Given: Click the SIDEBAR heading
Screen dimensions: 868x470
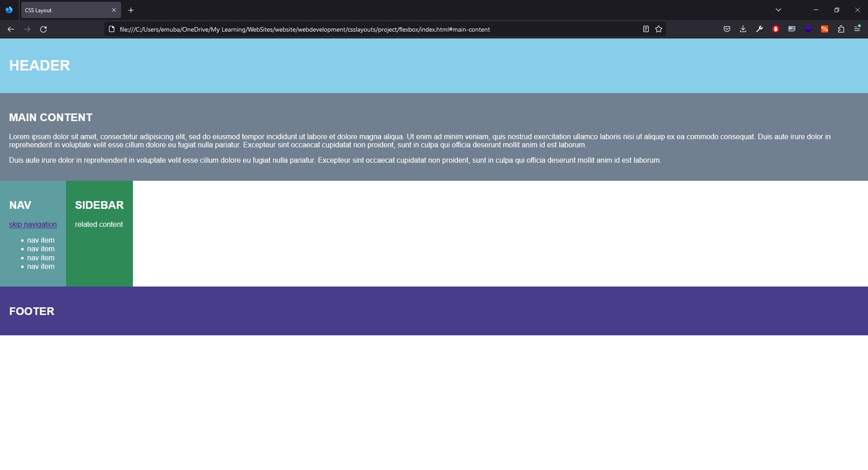Looking at the screenshot, I should point(99,205).
